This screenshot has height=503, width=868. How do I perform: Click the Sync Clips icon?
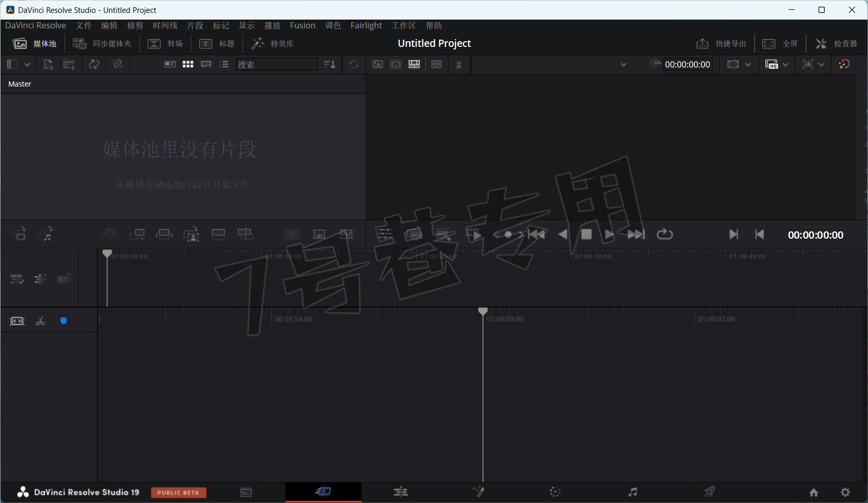(x=94, y=64)
